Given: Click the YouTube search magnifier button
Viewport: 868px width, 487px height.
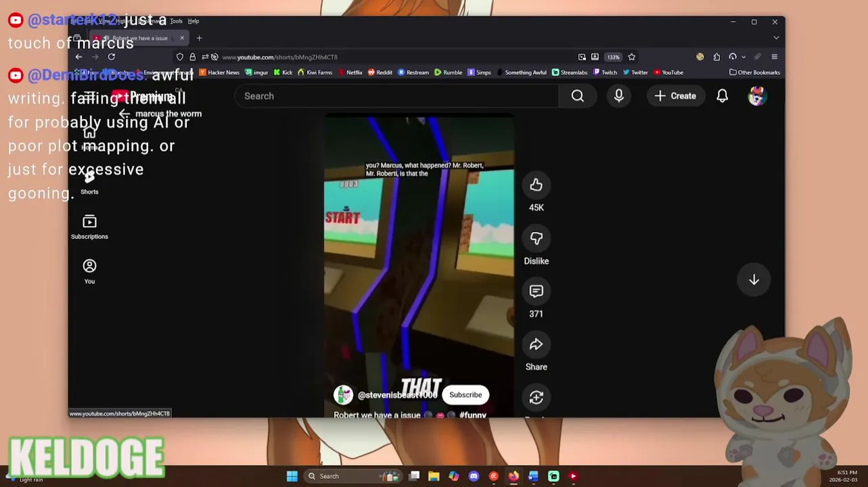Looking at the screenshot, I should 577,96.
